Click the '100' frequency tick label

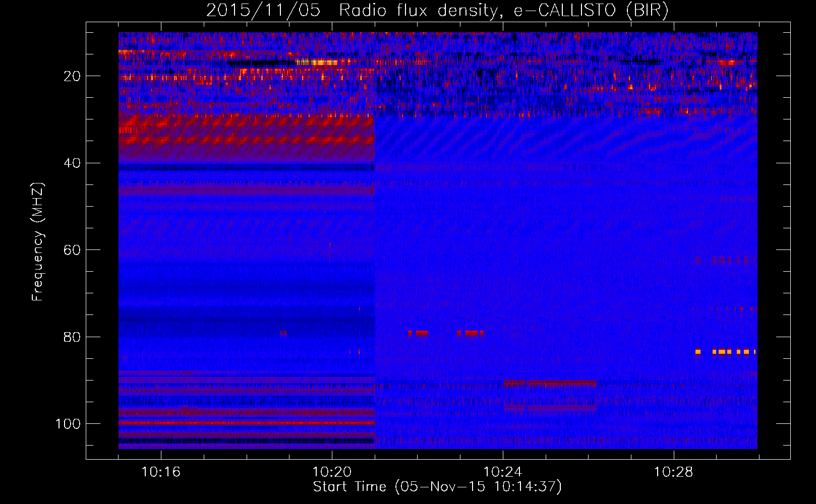pyautogui.click(x=68, y=424)
